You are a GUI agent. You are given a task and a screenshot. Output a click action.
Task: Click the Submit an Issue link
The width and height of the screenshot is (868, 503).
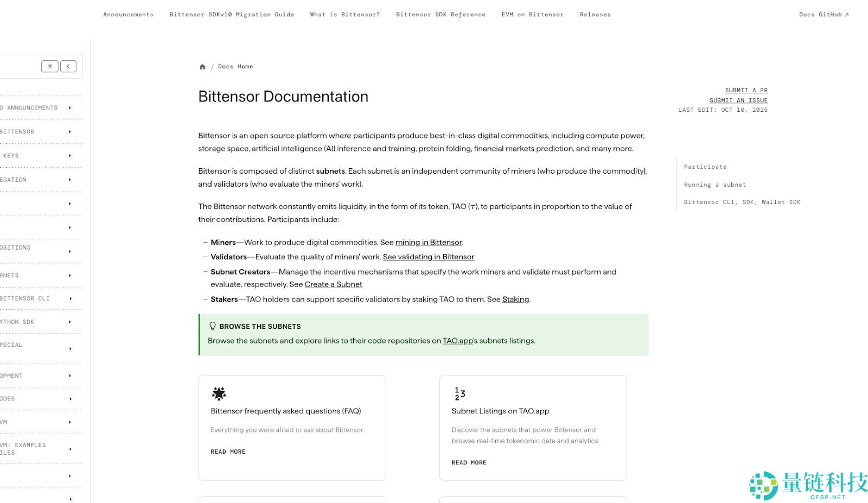point(738,100)
